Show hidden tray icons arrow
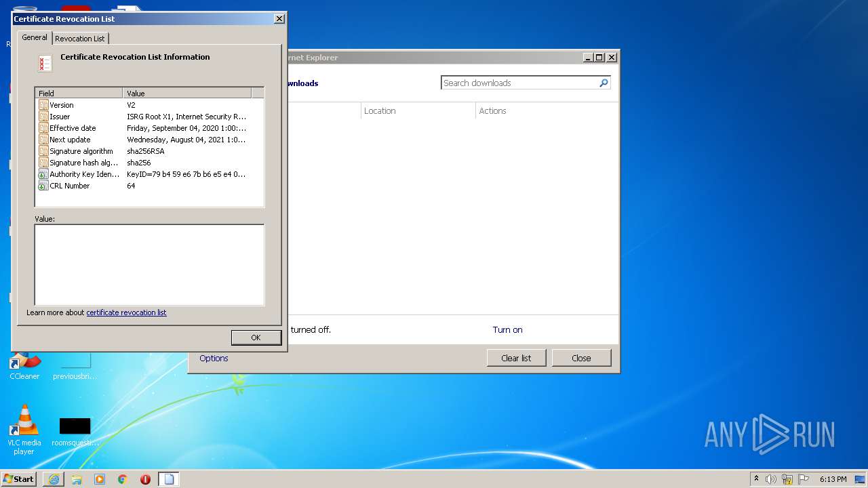 756,479
